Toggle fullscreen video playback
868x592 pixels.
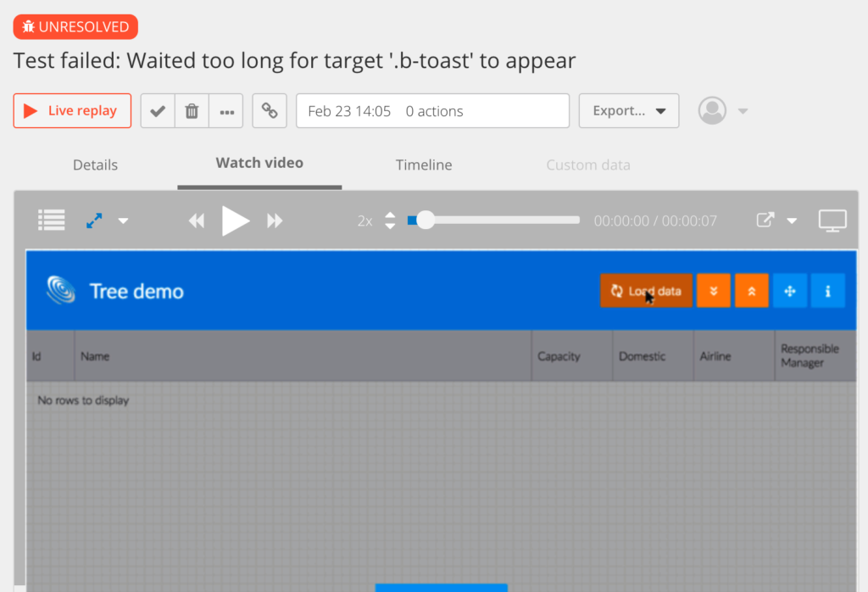[96, 220]
